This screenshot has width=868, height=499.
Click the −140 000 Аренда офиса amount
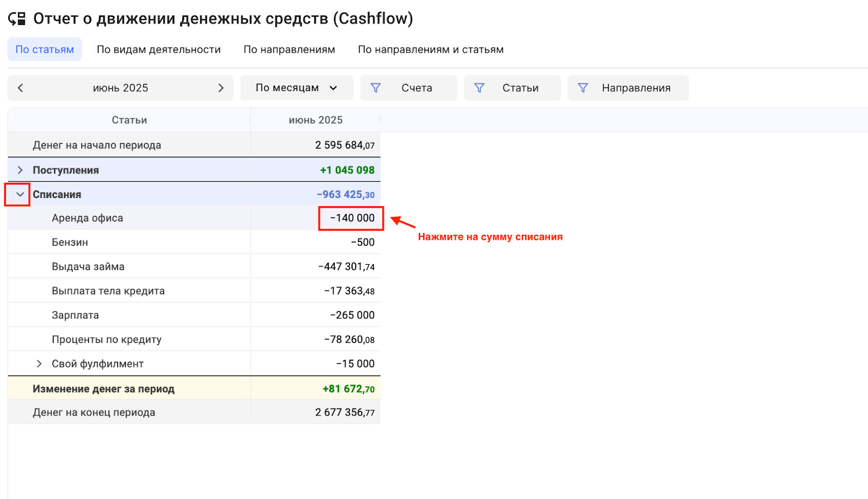(352, 218)
